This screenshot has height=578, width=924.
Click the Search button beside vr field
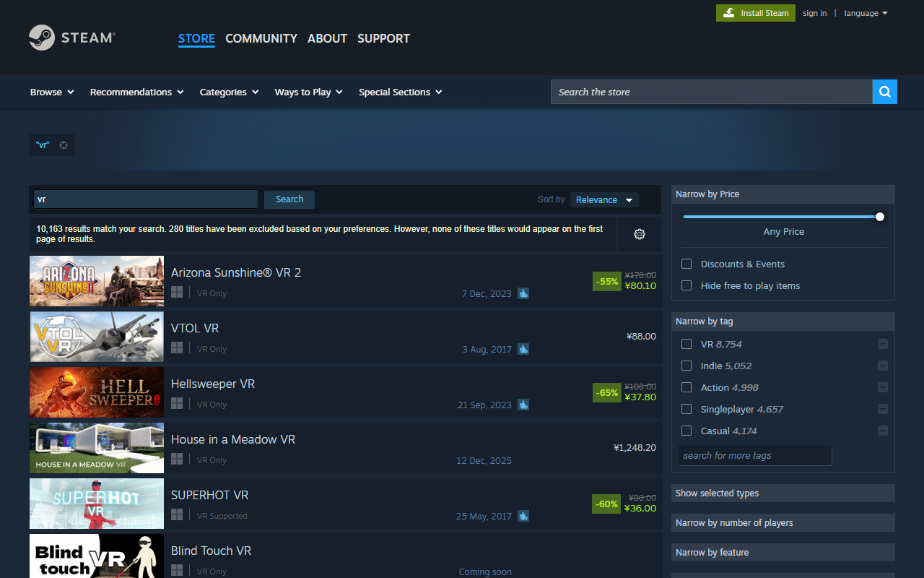tap(289, 199)
